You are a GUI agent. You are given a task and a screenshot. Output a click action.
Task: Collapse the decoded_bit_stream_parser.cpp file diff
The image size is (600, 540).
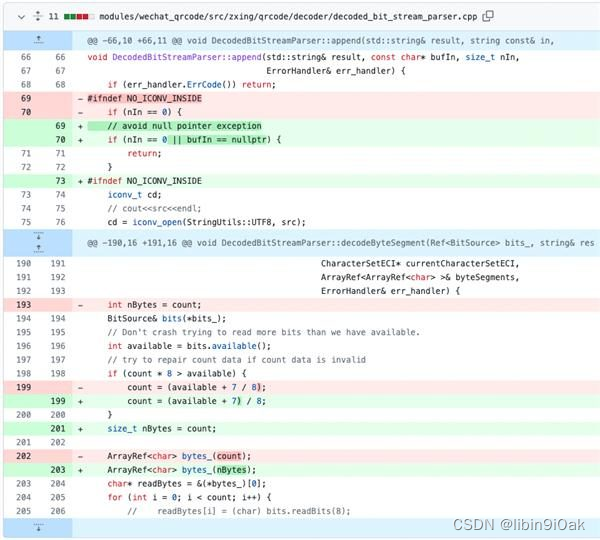pos(21,17)
